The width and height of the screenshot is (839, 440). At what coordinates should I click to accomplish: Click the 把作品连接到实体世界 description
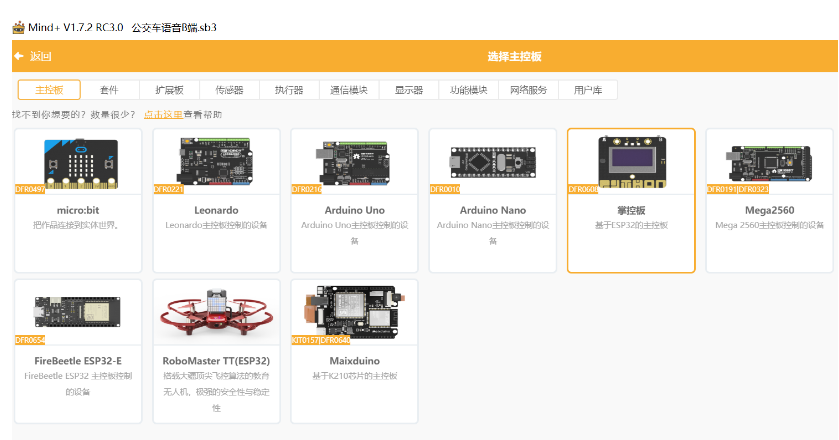[77, 225]
